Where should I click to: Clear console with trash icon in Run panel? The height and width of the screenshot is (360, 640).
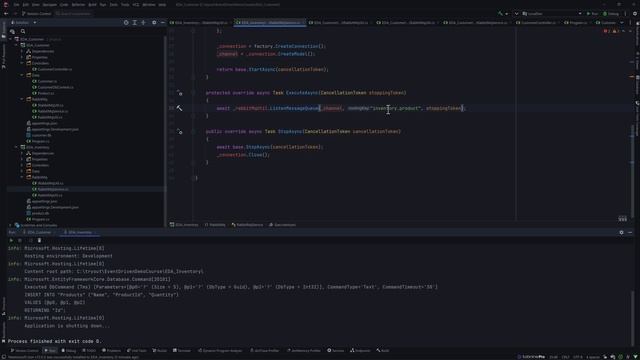(40, 240)
